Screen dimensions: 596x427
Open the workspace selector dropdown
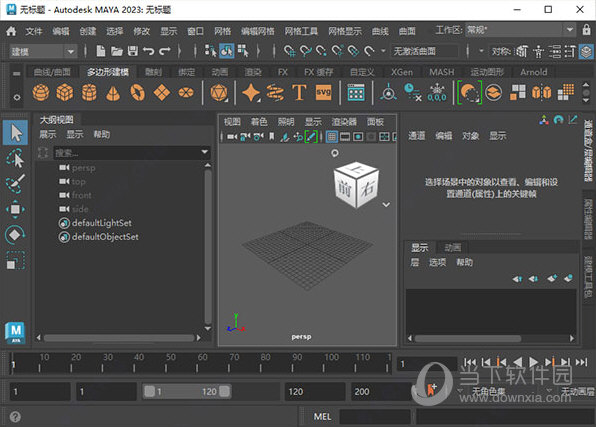coord(569,30)
